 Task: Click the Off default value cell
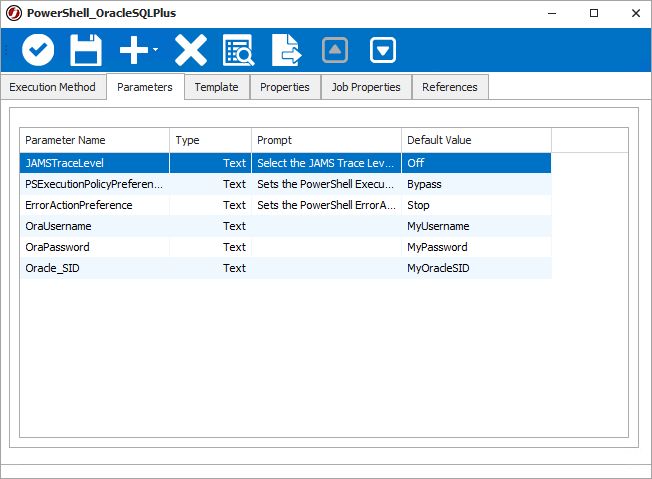477,163
